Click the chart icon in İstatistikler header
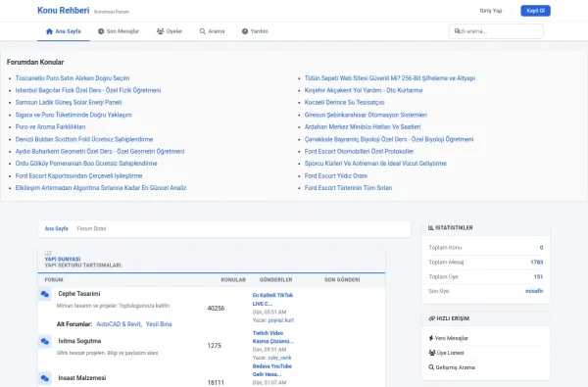This screenshot has width=588, height=387. (431, 227)
